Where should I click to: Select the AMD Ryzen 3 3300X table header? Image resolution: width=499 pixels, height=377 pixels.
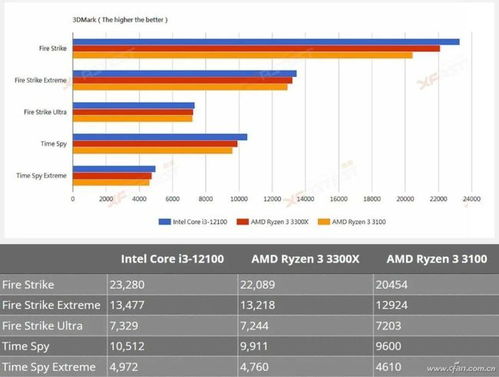pyautogui.click(x=305, y=259)
